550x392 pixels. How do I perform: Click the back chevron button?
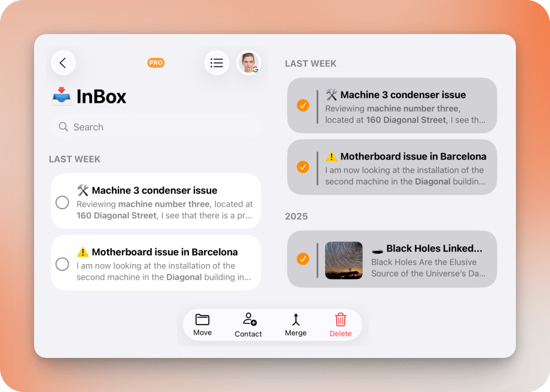tap(63, 62)
